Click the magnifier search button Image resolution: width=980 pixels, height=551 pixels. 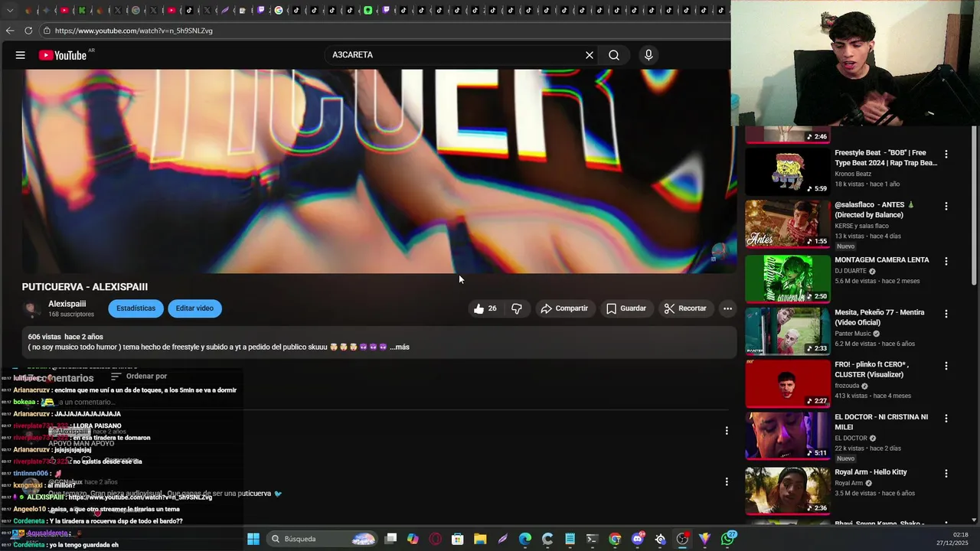coord(614,55)
